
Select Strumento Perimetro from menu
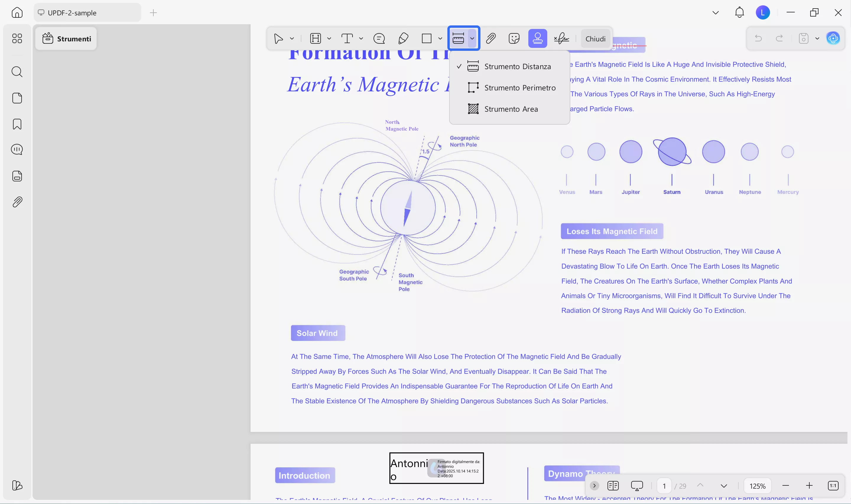pos(519,88)
